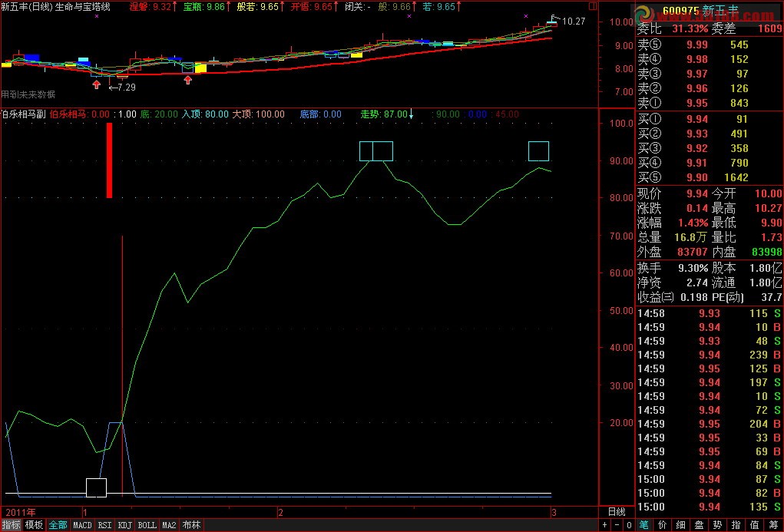The image size is (784, 532).
Task: Select the 细 detail tab
Action: pos(680,526)
